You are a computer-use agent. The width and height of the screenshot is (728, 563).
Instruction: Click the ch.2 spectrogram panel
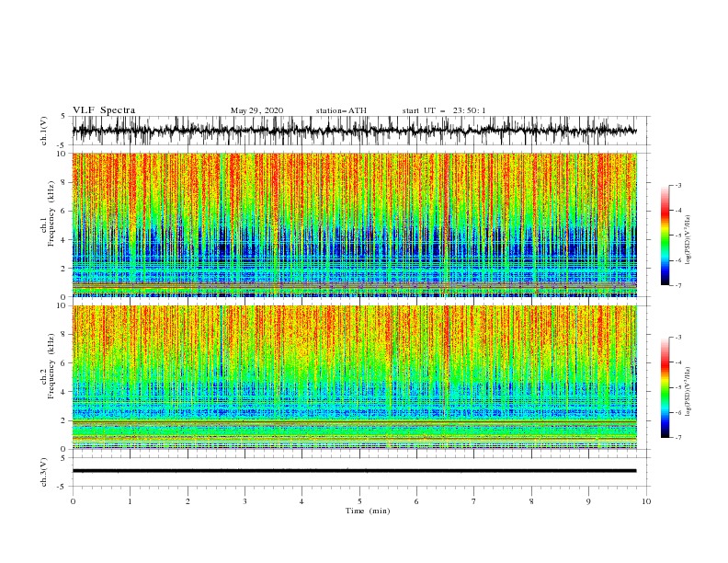pyautogui.click(x=355, y=377)
